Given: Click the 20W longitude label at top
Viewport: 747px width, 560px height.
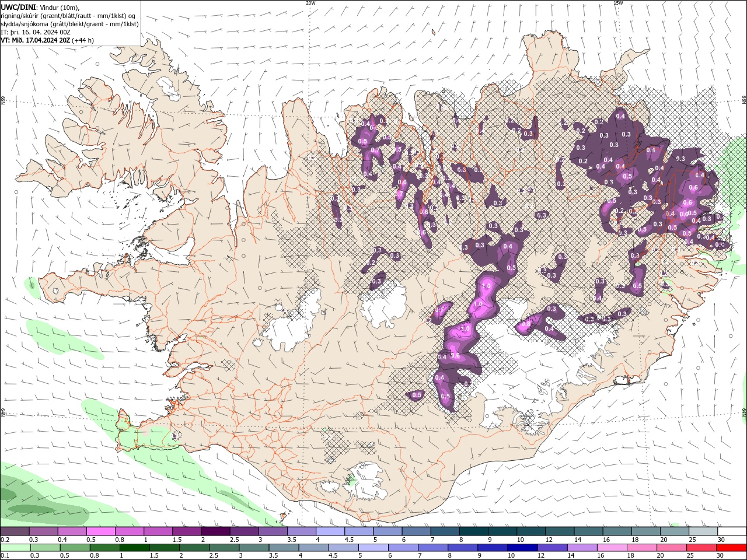Looking at the screenshot, I should [x=310, y=3].
